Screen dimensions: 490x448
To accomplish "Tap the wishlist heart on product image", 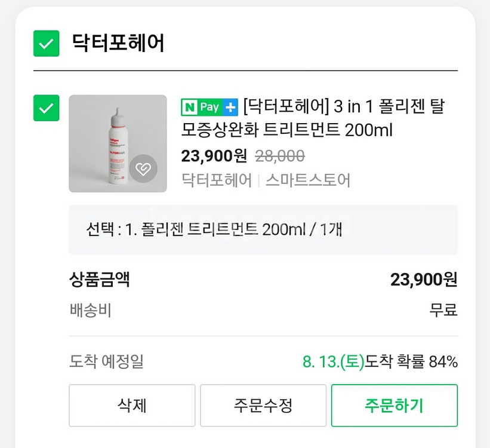I will point(143,170).
